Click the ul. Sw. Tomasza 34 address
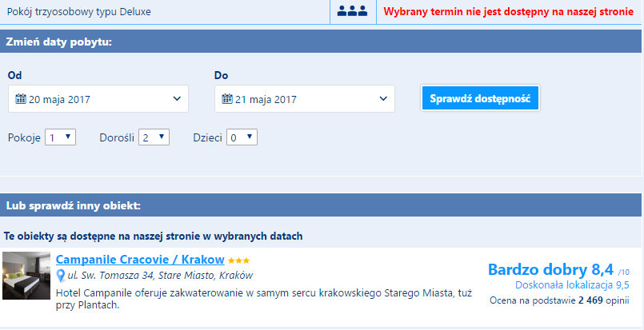This screenshot has height=330, width=644. click(x=160, y=276)
